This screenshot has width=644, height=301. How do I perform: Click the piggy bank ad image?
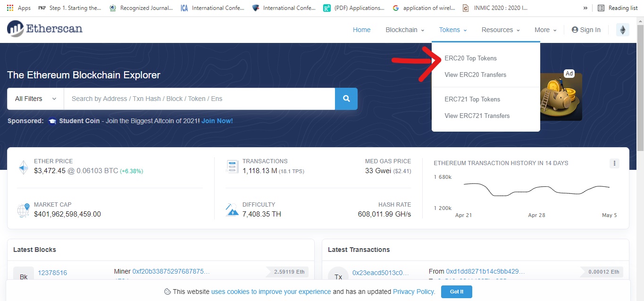click(561, 97)
